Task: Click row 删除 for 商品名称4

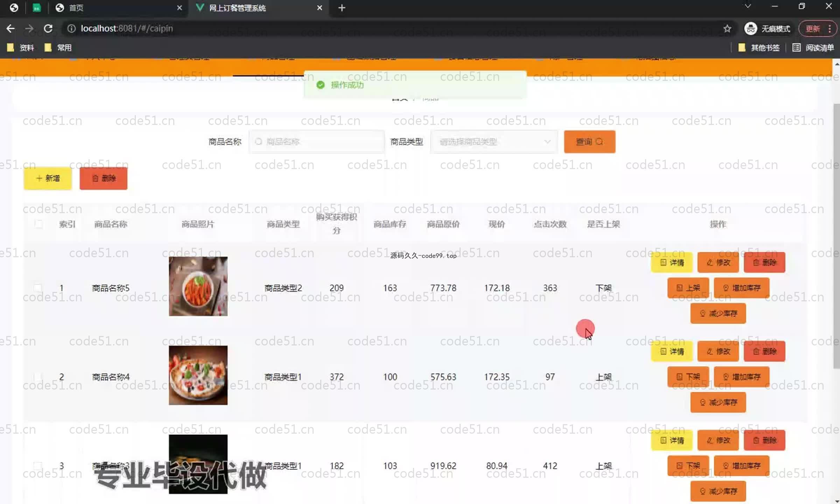Action: coord(764,351)
